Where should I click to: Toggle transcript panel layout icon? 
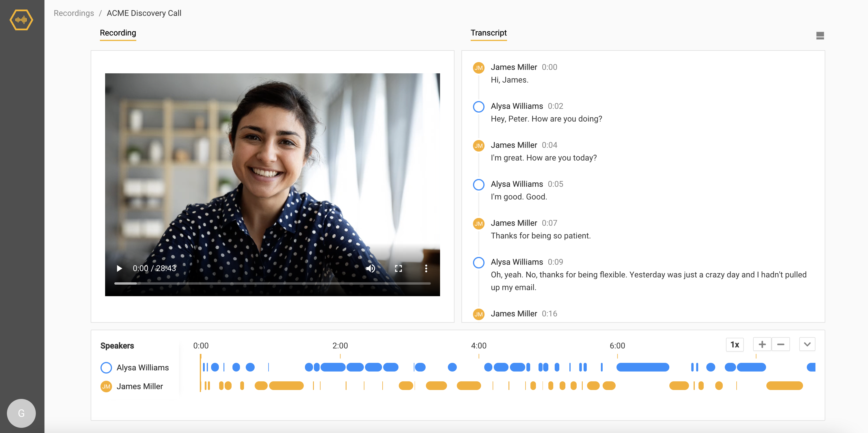click(820, 36)
